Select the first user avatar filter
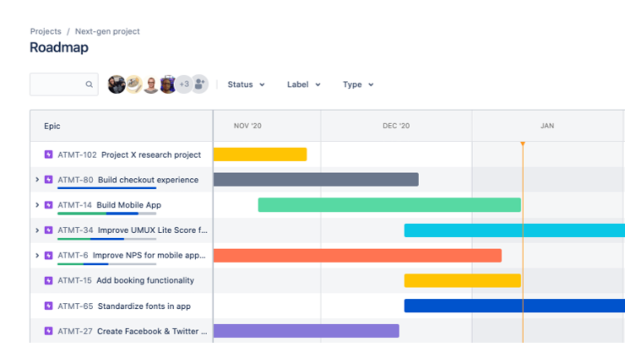The image size is (644, 362). (x=116, y=84)
